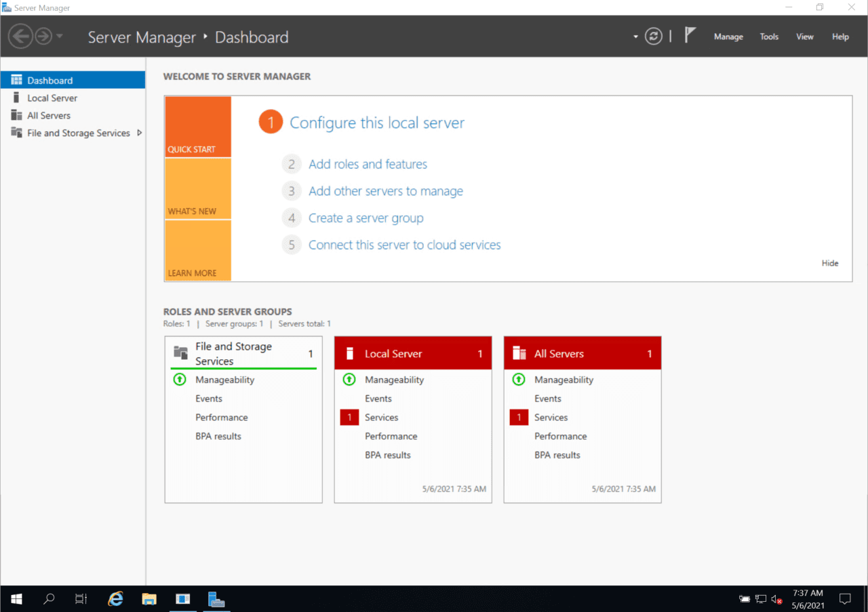
Task: Open Events in the Local Server tile
Action: [378, 399]
